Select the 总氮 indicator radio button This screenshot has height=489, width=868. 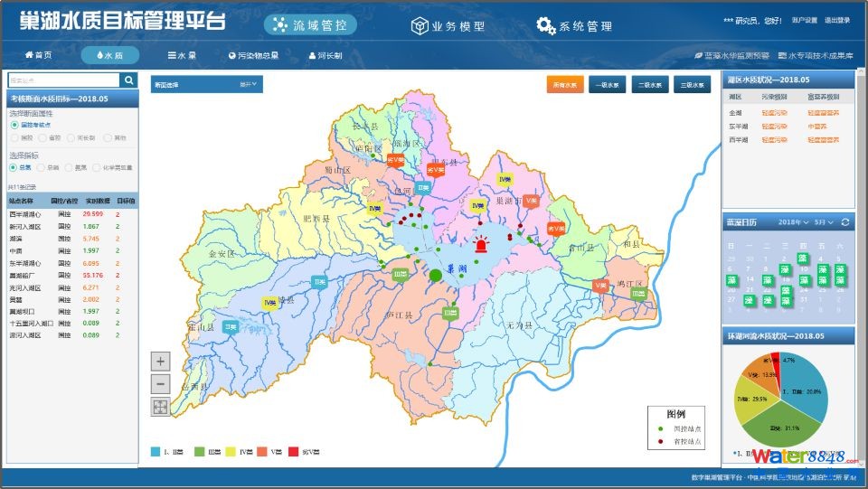pos(14,167)
